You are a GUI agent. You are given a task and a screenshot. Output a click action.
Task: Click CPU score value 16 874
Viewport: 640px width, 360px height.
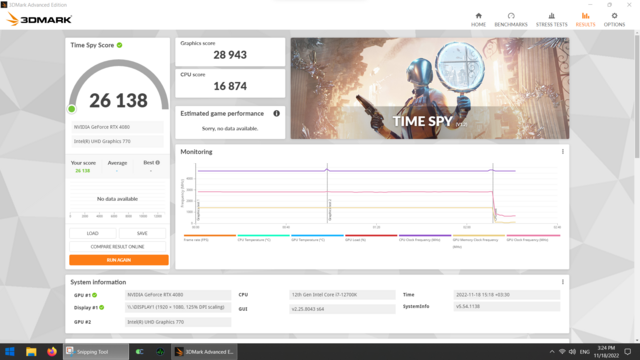(230, 86)
